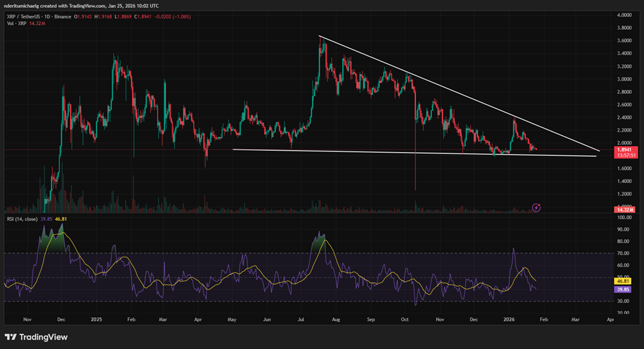Click the 1.6000 price axis label
The width and height of the screenshot is (644, 349).
click(624, 169)
